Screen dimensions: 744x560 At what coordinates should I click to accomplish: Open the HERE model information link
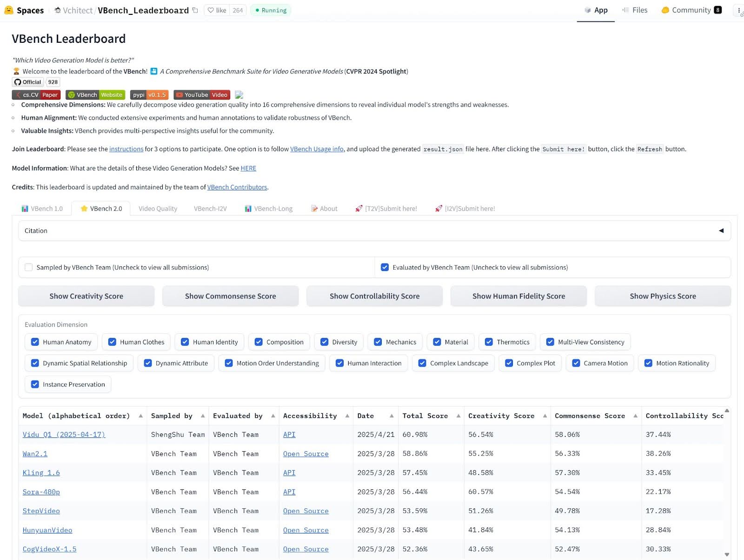coord(248,168)
